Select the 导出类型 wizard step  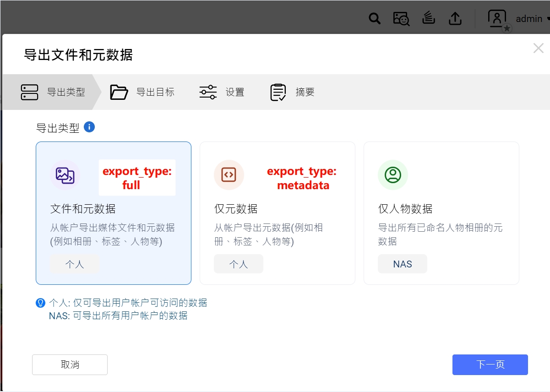pos(51,92)
